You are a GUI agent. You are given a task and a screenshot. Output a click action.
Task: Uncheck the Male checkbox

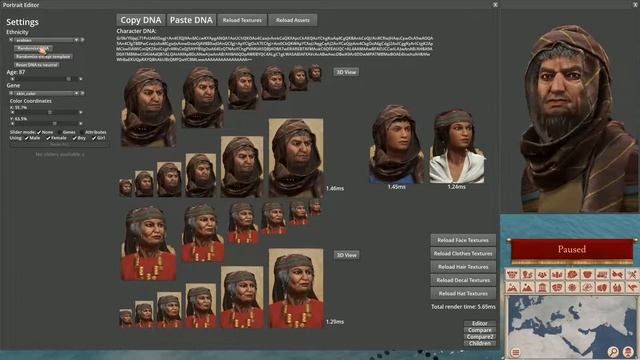click(x=27, y=138)
